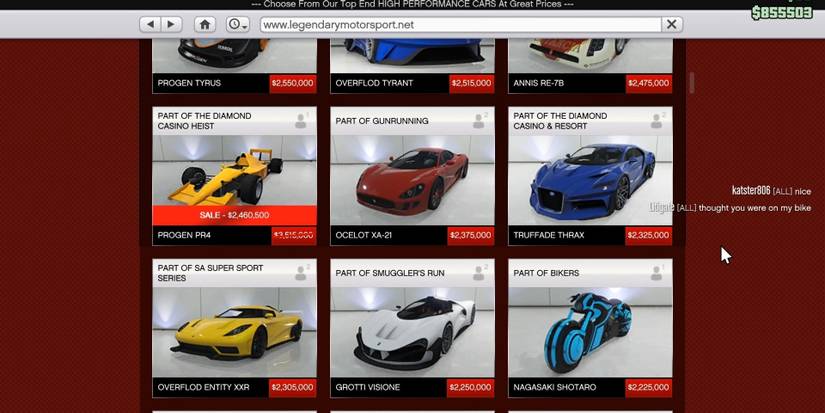The image size is (825, 413).
Task: Click the page scrollbar handle on the right
Action: click(x=692, y=83)
